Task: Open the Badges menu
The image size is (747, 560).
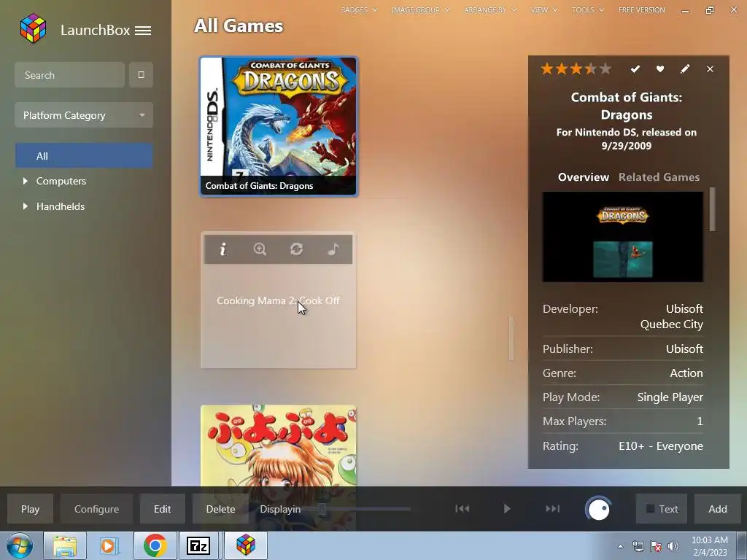Action: (359, 9)
